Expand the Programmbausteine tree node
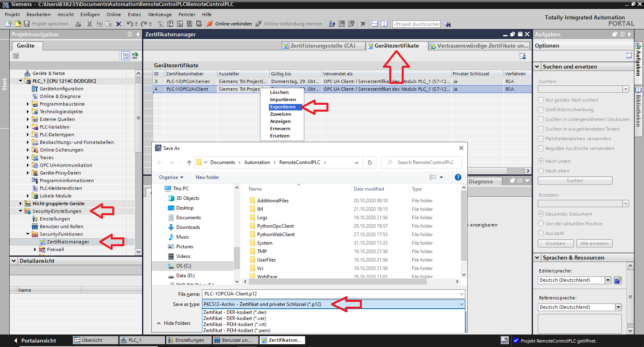 coord(28,104)
